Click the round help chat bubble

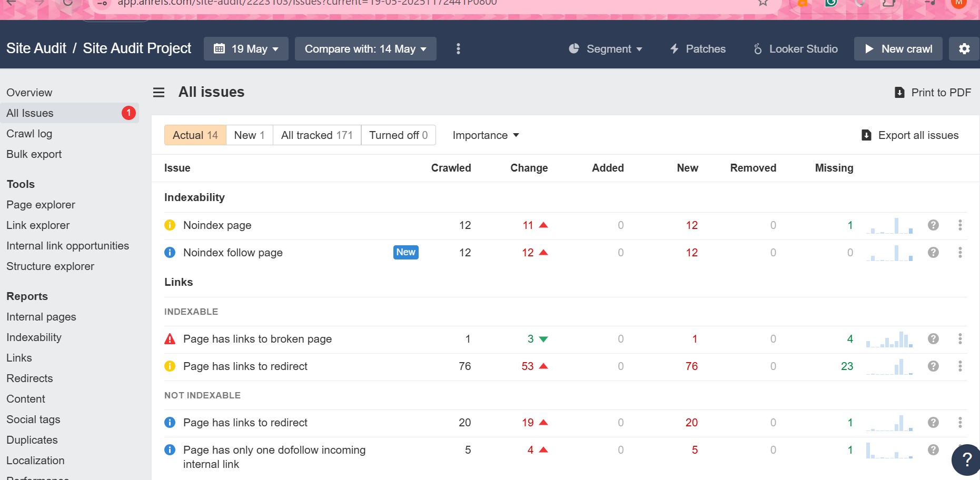point(966,459)
